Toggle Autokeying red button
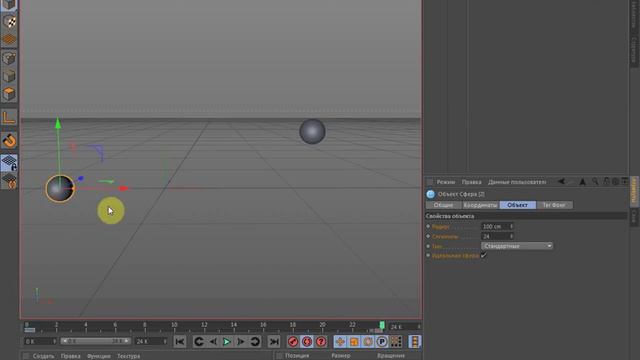This screenshot has height=360, width=640. [307, 342]
